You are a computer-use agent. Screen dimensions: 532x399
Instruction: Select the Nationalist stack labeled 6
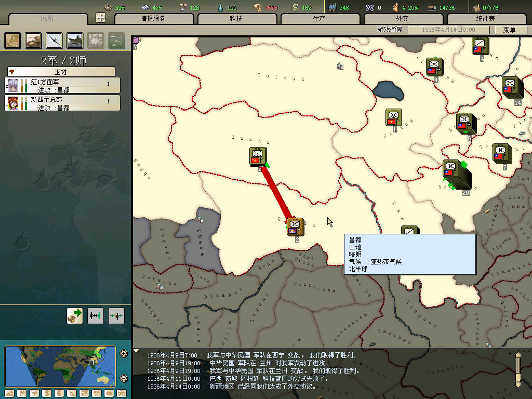click(x=467, y=124)
